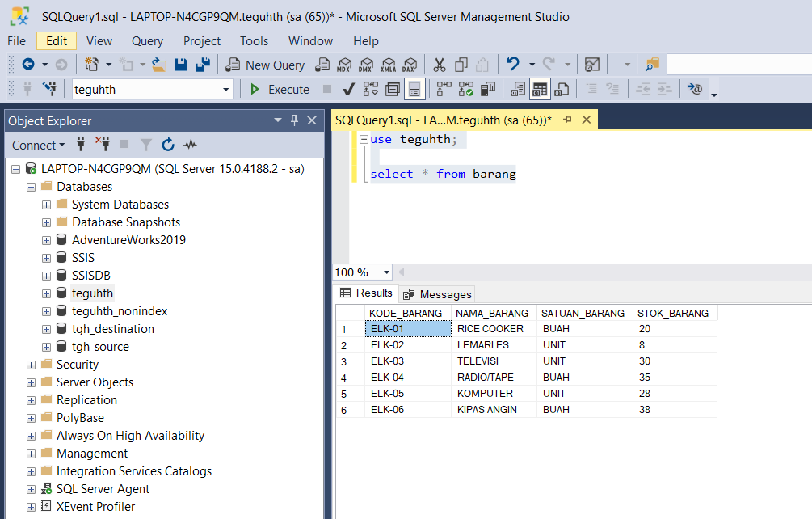Expand the SQL Server Agent node
Viewport: 812px width, 519px height.
click(x=31, y=489)
